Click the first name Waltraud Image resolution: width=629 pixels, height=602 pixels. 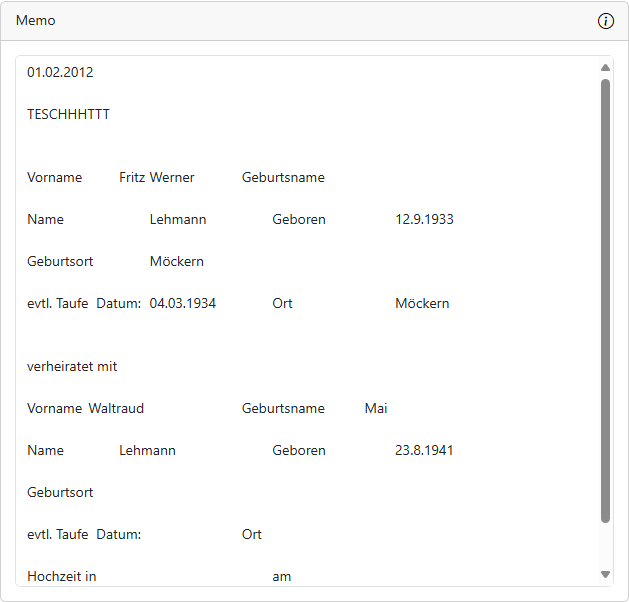point(116,408)
